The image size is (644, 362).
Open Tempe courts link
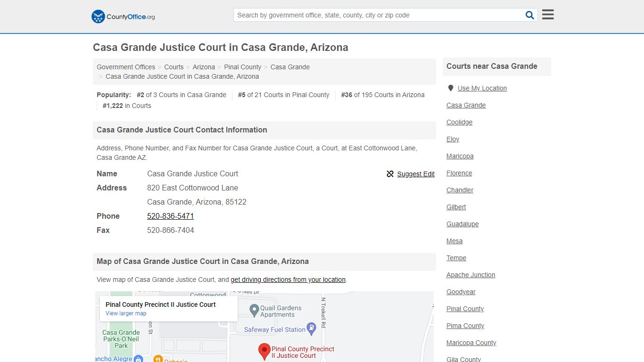pos(456,258)
